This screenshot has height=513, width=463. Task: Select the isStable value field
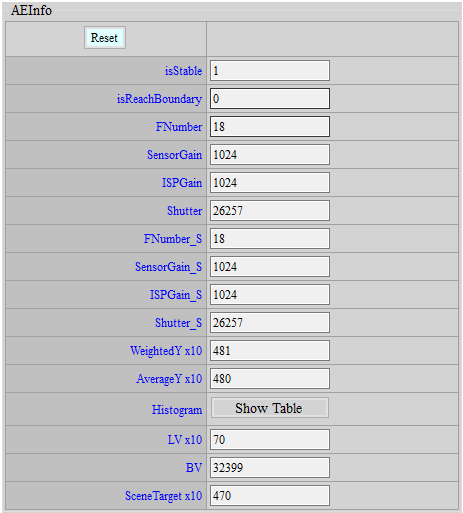coord(270,71)
